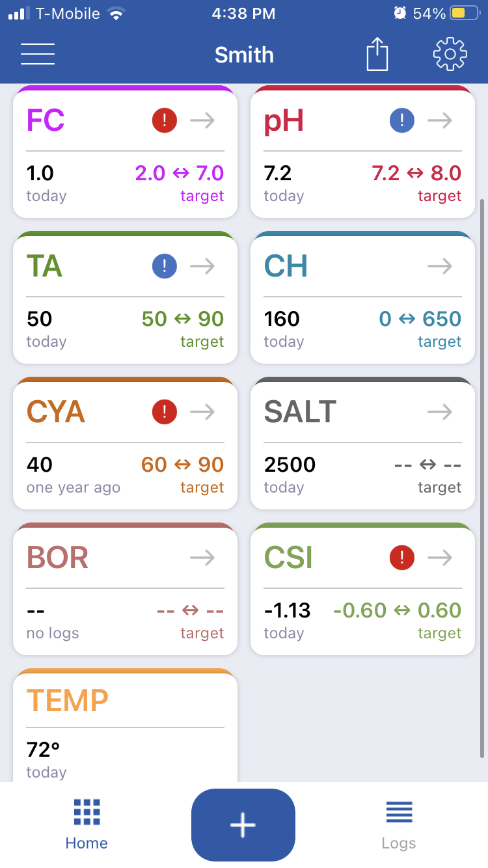Open the TEMP card
This screenshot has height=868, width=488.
coord(125,726)
